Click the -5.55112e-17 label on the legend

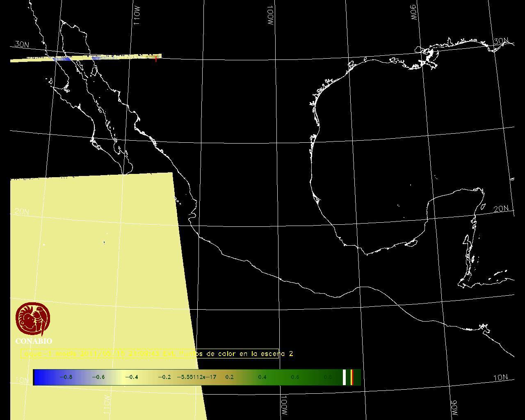pyautogui.click(x=196, y=377)
